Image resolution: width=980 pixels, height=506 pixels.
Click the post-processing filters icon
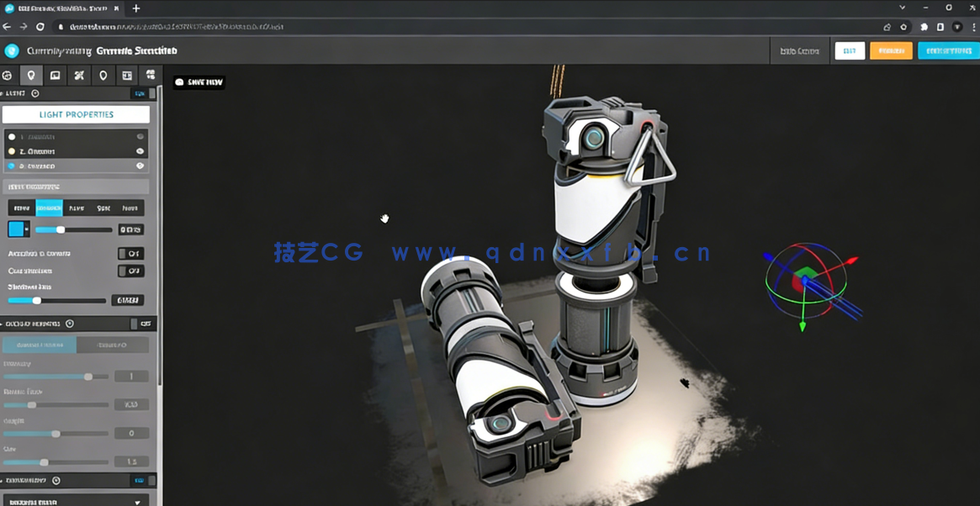tap(127, 75)
